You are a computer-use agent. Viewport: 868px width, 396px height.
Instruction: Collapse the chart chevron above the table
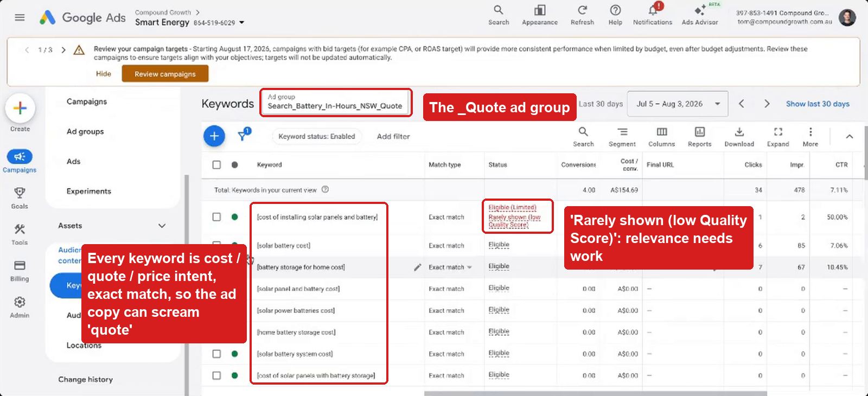[850, 136]
